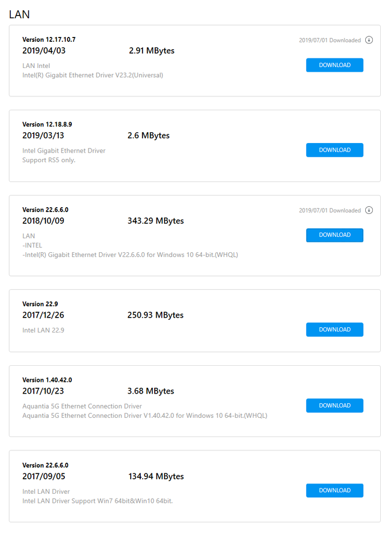392x535 pixels.
Task: Click Version 12.18.8.9 heading
Action: click(x=47, y=125)
